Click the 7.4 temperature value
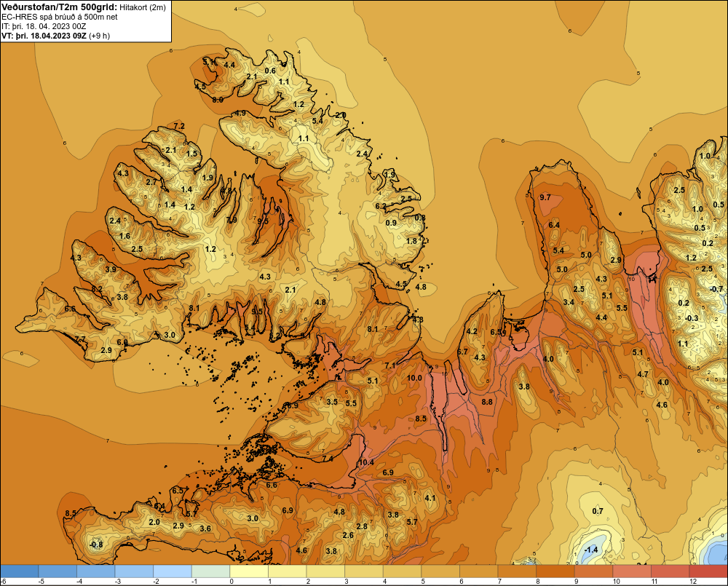This screenshot has width=728, height=586. [328, 459]
